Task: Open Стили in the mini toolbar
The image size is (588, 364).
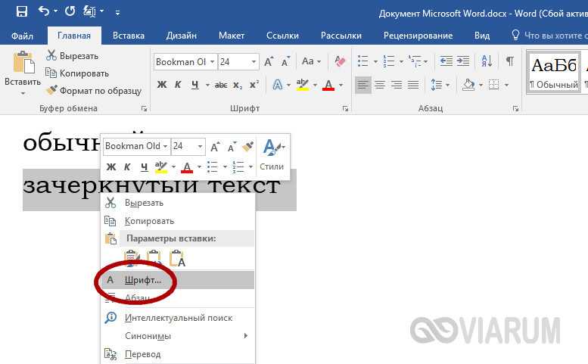Action: pos(272,155)
